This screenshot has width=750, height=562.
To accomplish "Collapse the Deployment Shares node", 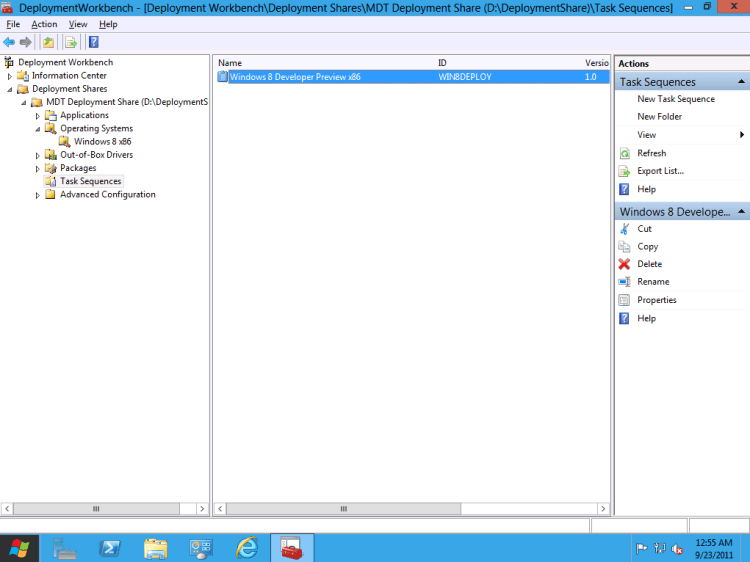I will pos(10,89).
